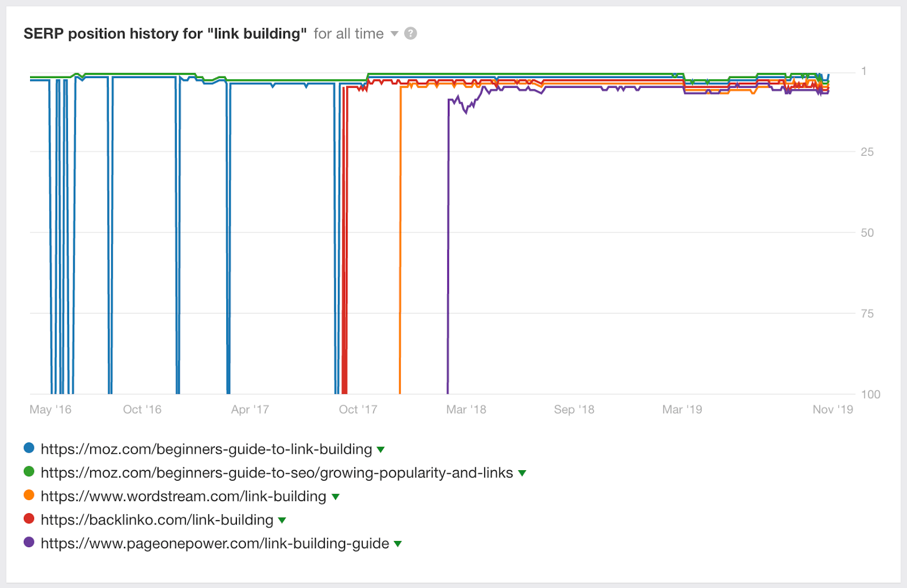Click the blue dot for moz.com link-building guide
Viewport: 907px width, 588px height.
coord(29,448)
